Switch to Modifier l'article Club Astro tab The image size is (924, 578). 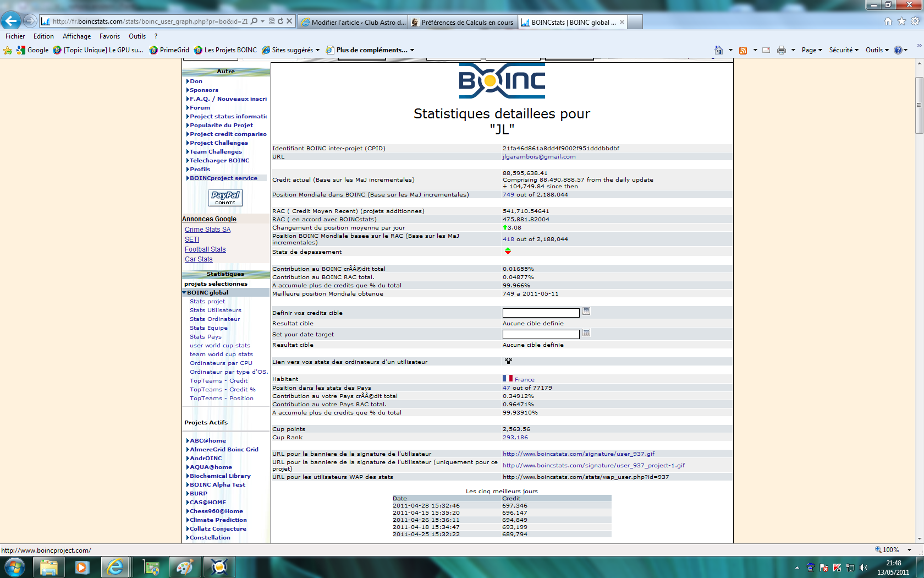click(x=353, y=23)
